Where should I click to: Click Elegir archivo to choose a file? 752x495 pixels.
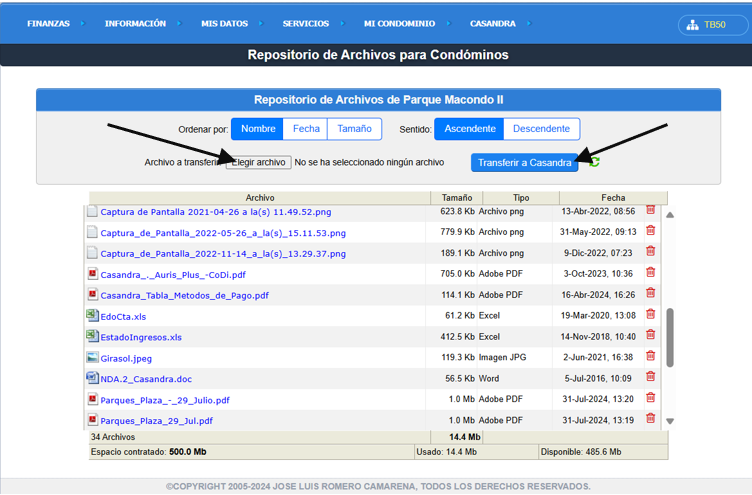pos(258,162)
